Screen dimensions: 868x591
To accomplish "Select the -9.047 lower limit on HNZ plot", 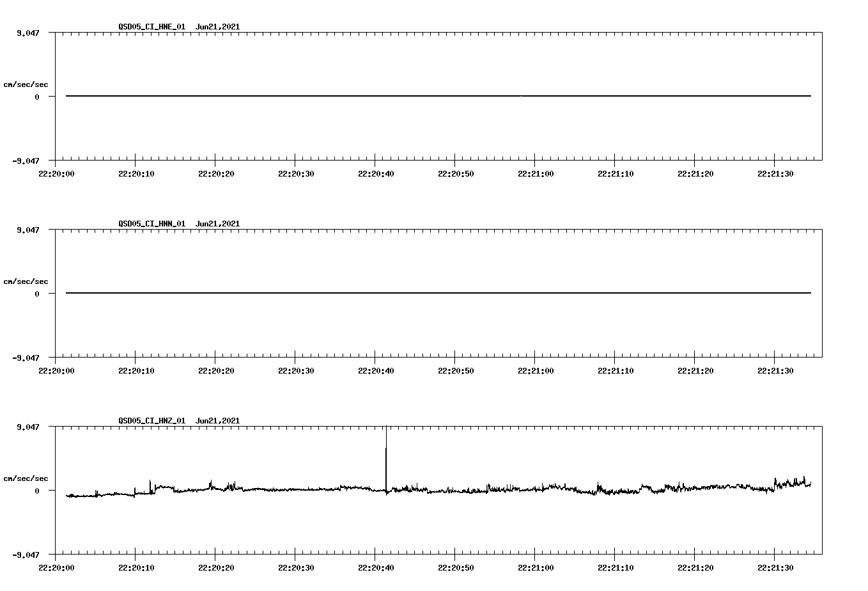I will tap(26, 555).
